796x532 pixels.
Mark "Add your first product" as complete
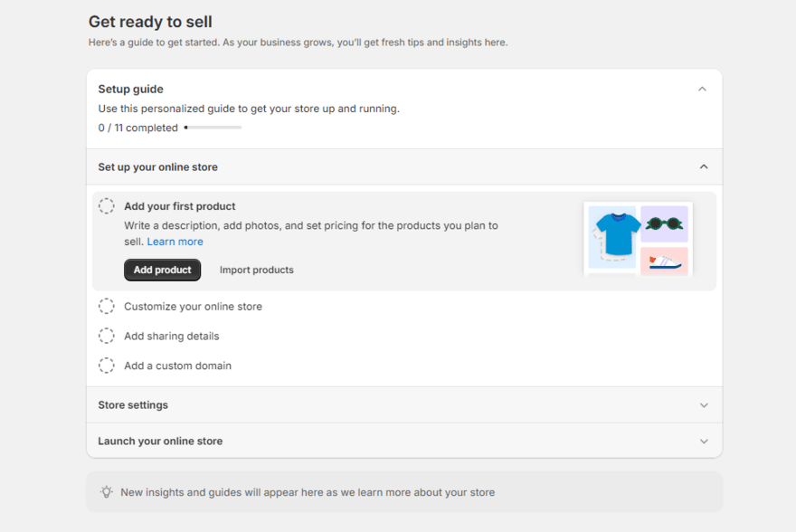pos(106,205)
